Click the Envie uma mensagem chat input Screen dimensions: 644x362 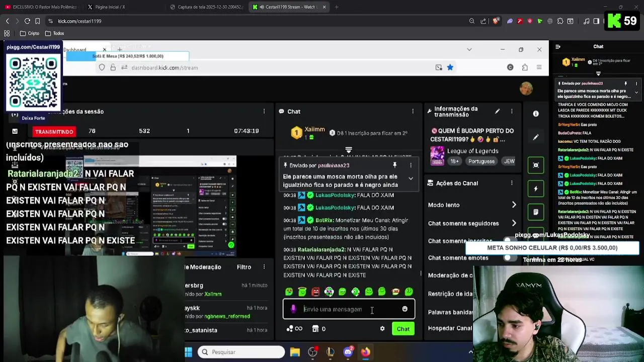point(349,309)
